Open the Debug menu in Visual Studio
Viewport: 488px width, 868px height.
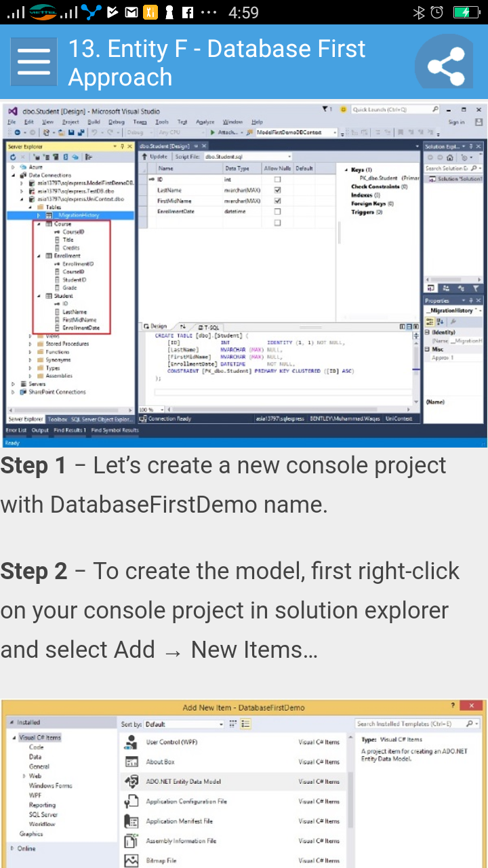116,122
